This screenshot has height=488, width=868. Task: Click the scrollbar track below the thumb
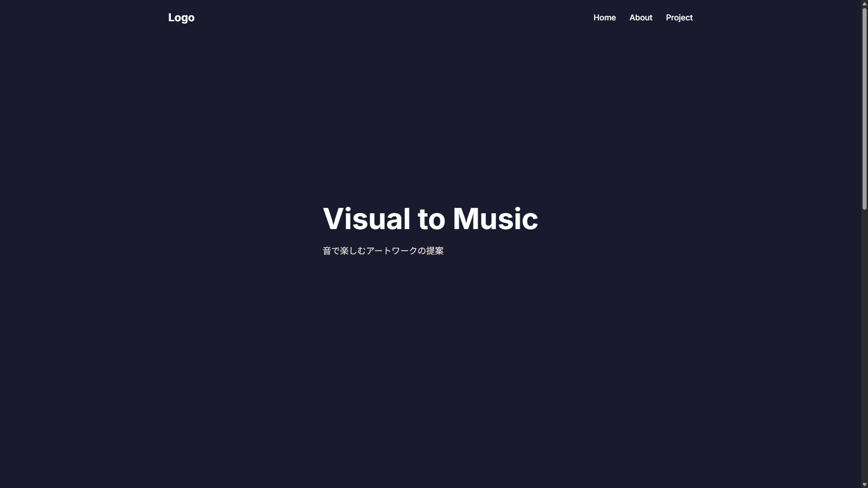click(864, 343)
